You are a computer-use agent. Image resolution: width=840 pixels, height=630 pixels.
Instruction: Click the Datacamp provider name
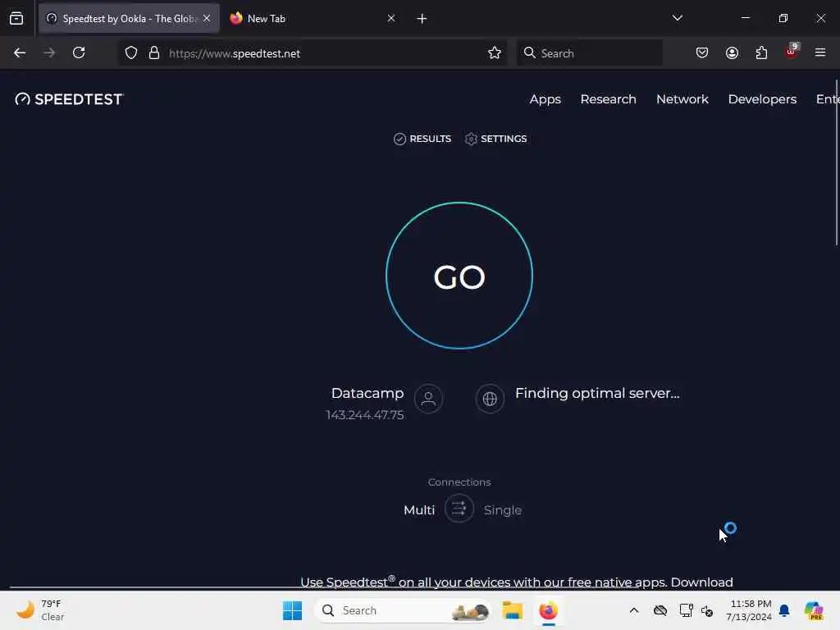pos(367,393)
